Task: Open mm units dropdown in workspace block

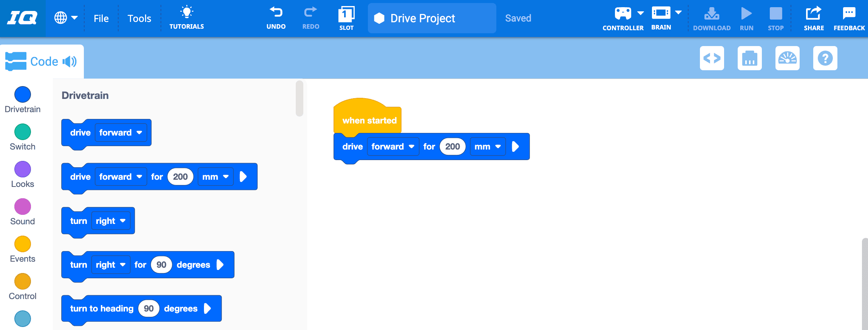Action: click(x=487, y=146)
